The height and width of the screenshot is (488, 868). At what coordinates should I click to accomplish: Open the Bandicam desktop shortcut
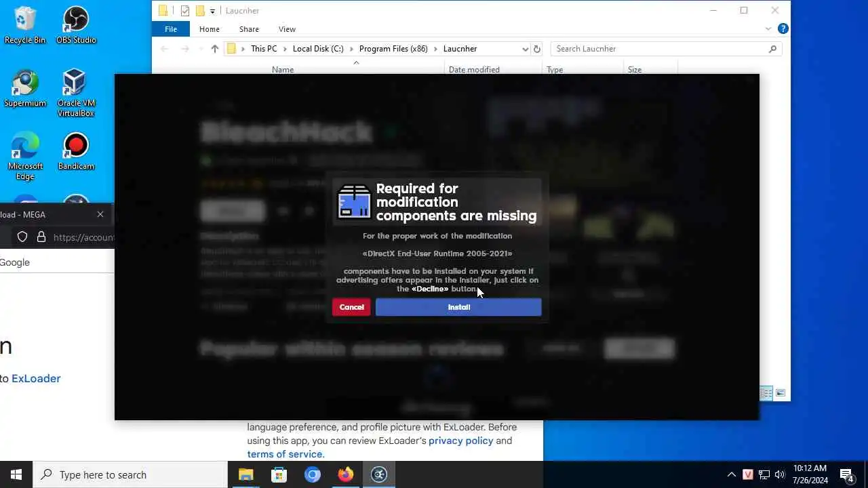click(76, 151)
